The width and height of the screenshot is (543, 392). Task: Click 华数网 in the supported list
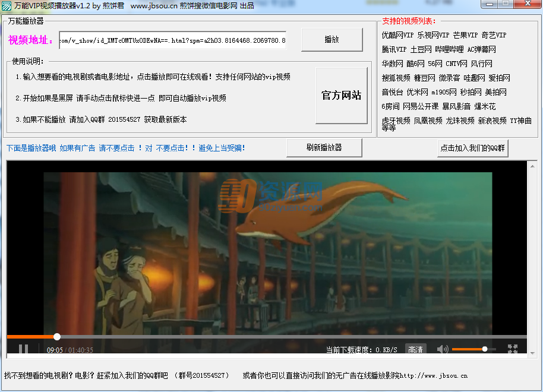[x=392, y=64]
